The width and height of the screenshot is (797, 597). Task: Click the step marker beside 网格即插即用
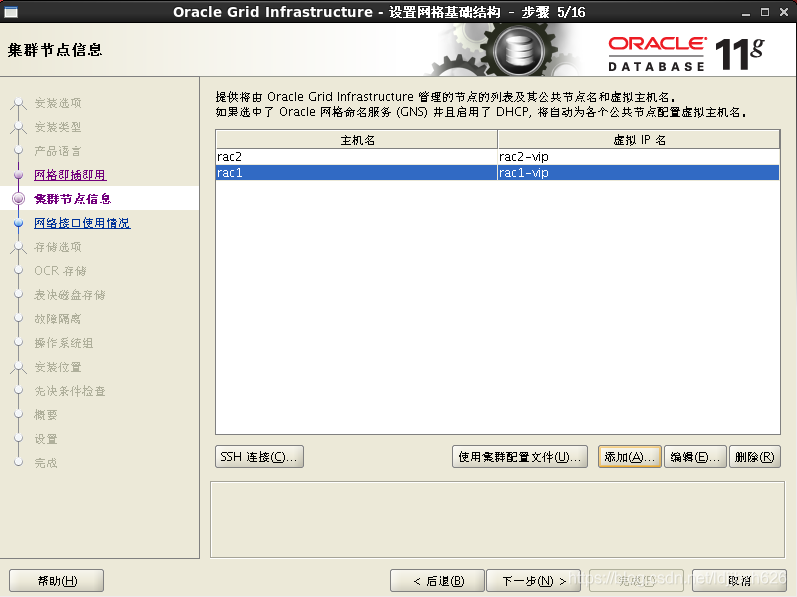[18, 175]
